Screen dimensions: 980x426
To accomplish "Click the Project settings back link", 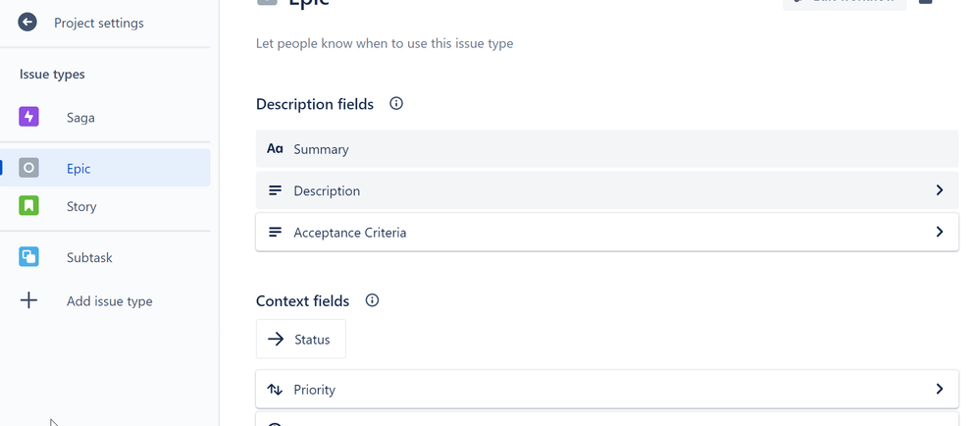I will pyautogui.click(x=99, y=24).
